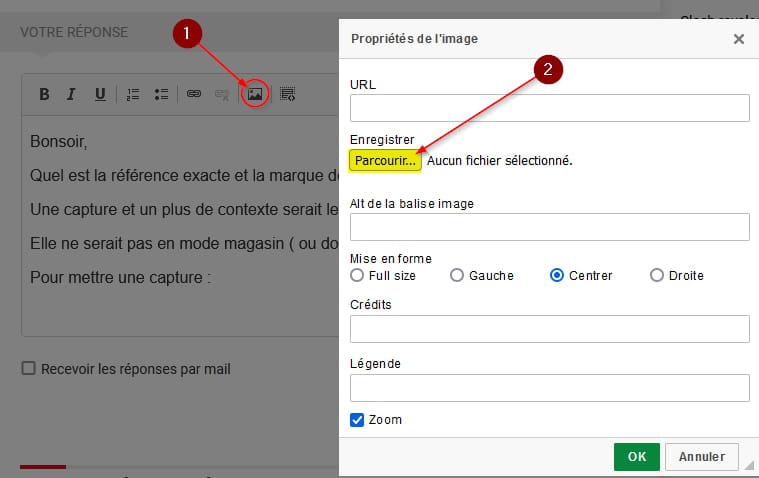Click the 'Pour mettre une capture :' line
Image resolution: width=759 pixels, height=478 pixels.
(121, 278)
